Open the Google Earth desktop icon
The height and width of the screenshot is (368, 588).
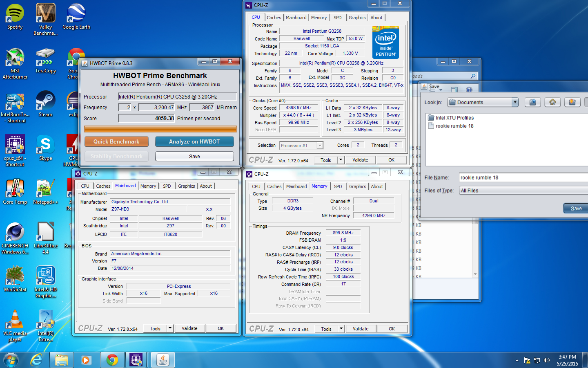click(x=76, y=17)
